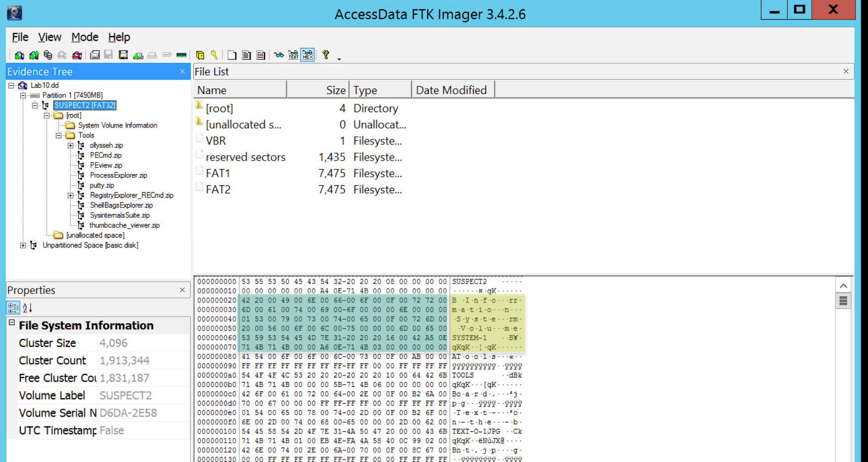This screenshot has width=868, height=462.
Task: Toggle the HEX view mode button
Action: (x=308, y=55)
